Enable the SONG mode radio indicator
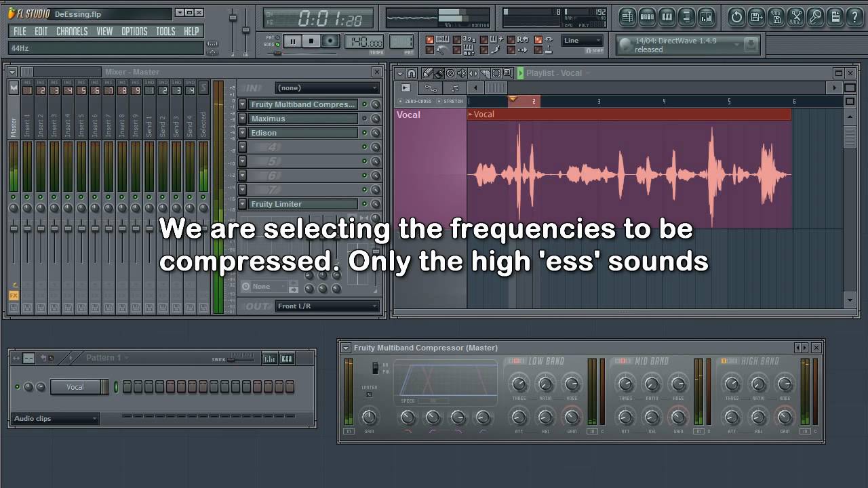Viewport: 868px width, 488px height. 277,45
